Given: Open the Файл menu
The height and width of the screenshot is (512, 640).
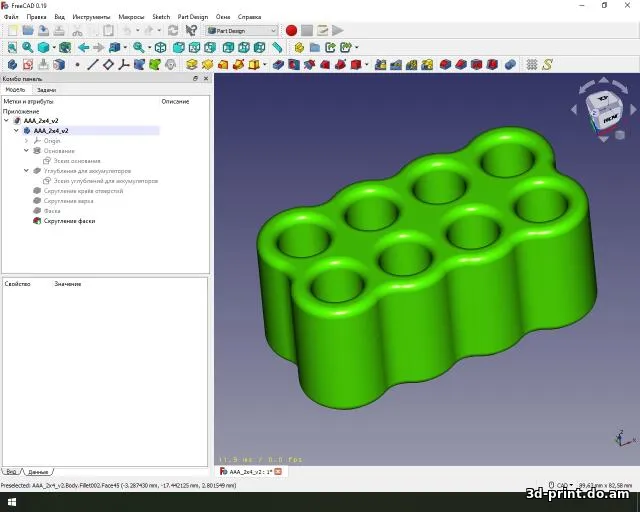Looking at the screenshot, I should [x=11, y=17].
